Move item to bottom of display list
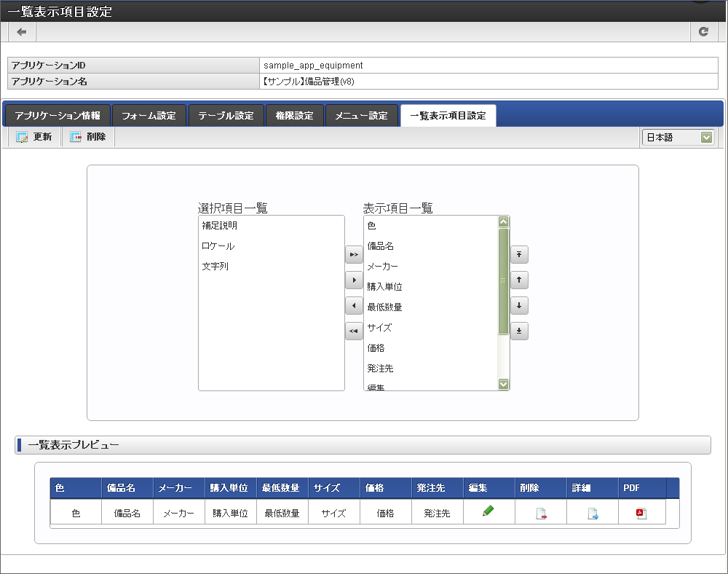The height and width of the screenshot is (574, 728). [x=519, y=331]
